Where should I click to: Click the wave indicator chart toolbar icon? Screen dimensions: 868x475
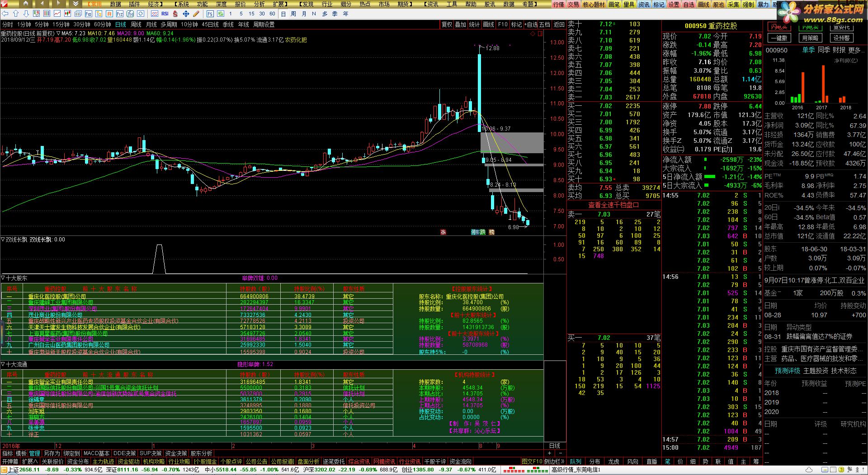pos(154,14)
